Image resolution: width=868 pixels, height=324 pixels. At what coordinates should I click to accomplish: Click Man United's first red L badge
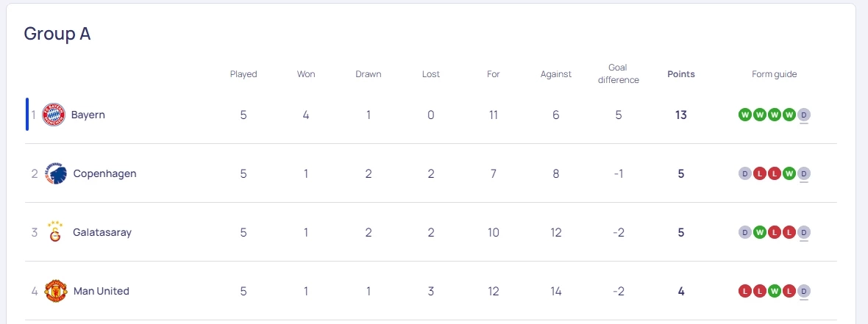pyautogui.click(x=745, y=291)
